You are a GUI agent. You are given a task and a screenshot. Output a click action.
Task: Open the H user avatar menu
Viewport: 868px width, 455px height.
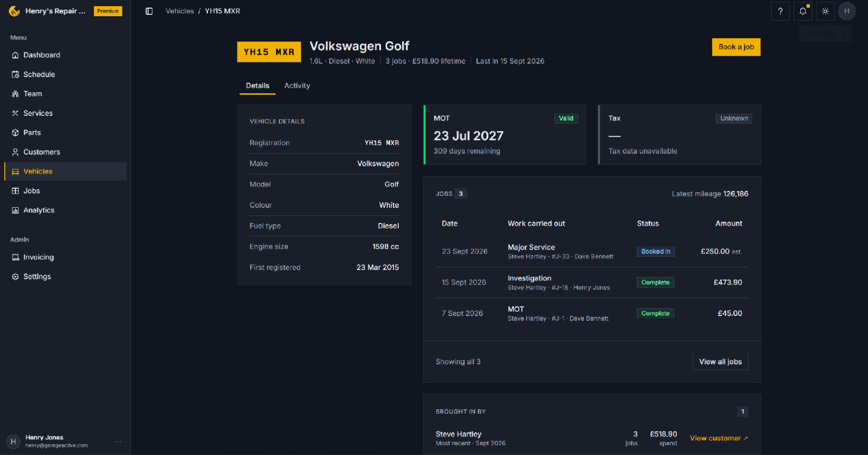click(x=847, y=11)
